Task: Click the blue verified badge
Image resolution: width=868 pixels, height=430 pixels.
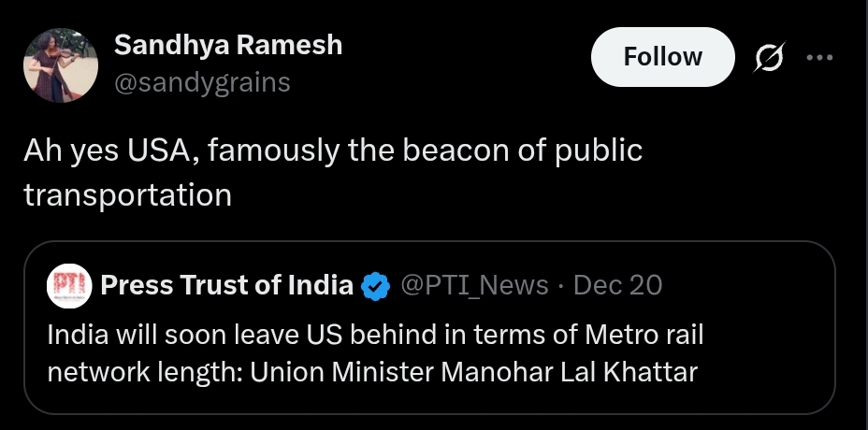Action: 376,285
